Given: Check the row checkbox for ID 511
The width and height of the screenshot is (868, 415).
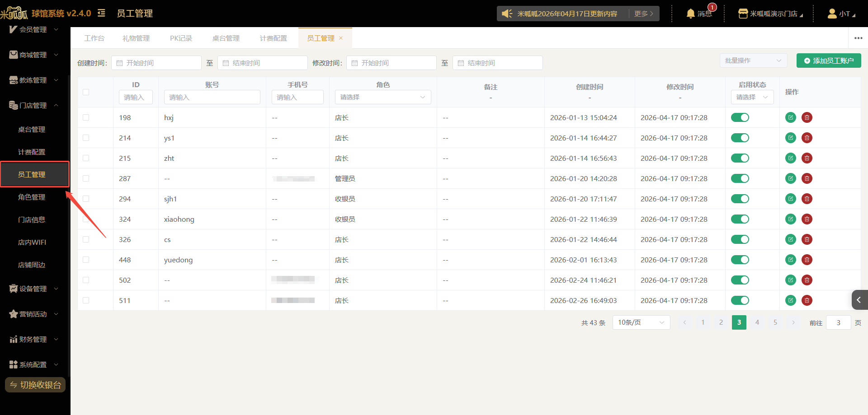Looking at the screenshot, I should click(86, 300).
